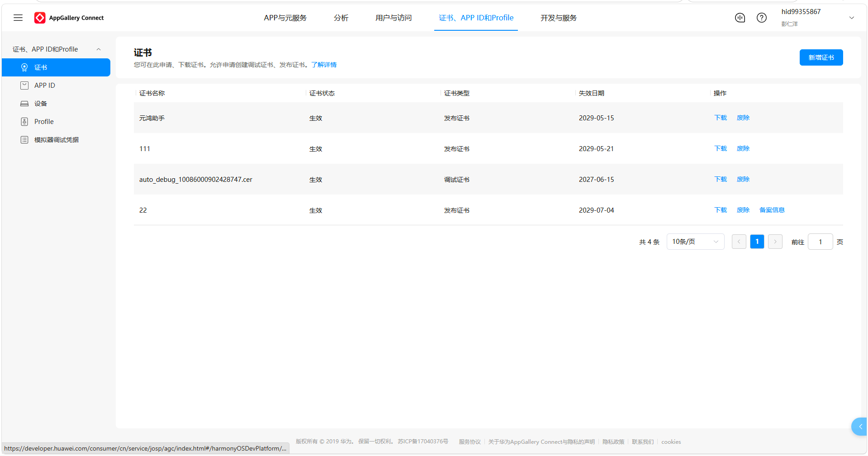Click the 共 4 条 total count
The height and width of the screenshot is (456, 868).
[650, 242]
